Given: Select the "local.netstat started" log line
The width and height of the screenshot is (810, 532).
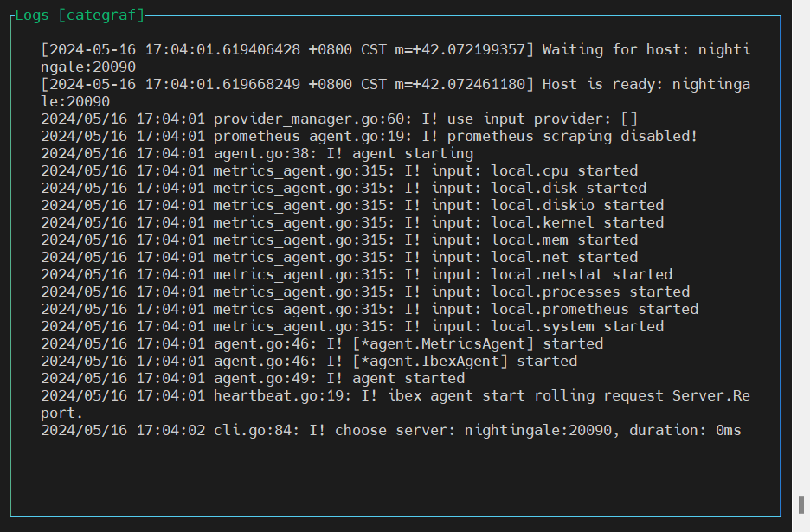Looking at the screenshot, I should (x=357, y=274).
